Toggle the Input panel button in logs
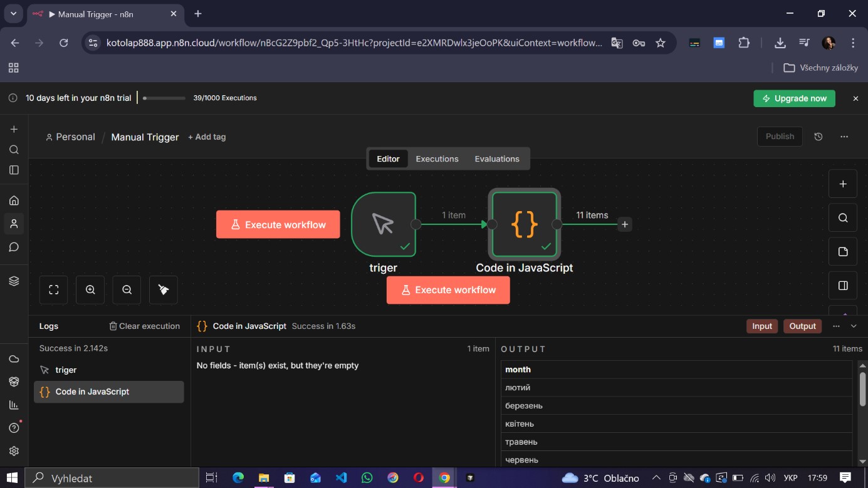This screenshot has height=488, width=868. click(x=762, y=326)
